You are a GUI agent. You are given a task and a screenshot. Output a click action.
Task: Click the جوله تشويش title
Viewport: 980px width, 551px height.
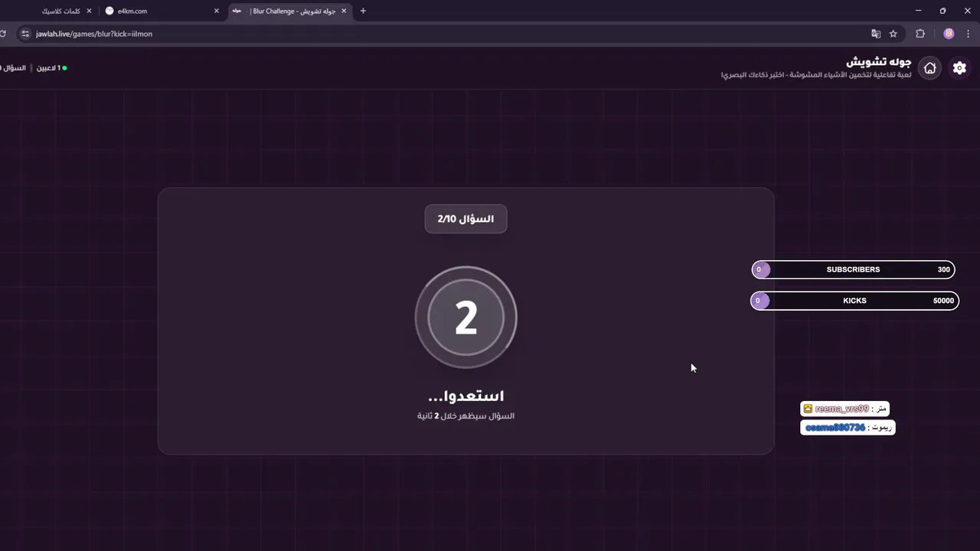point(878,61)
